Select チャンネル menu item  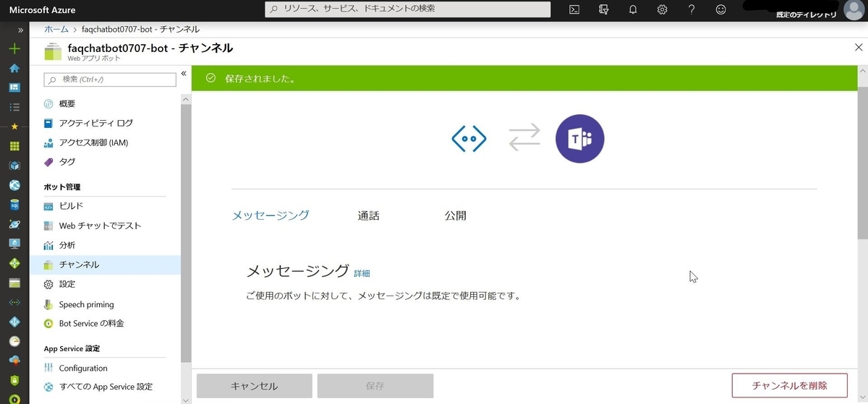point(105,265)
